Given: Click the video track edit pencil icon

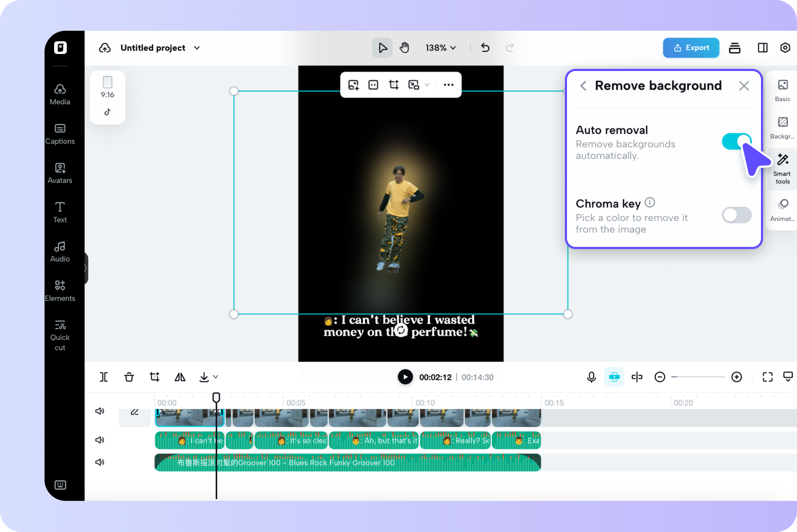Looking at the screenshot, I should pos(135,412).
